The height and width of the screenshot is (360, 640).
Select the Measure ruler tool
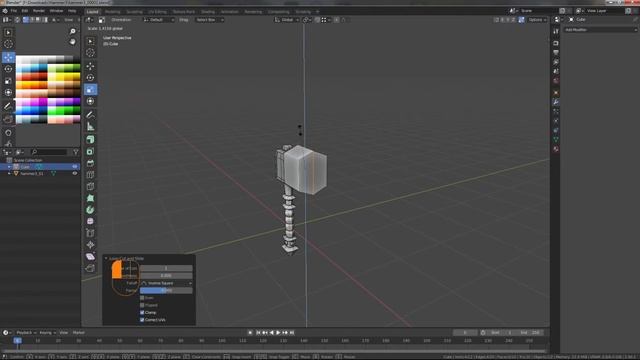(90, 127)
